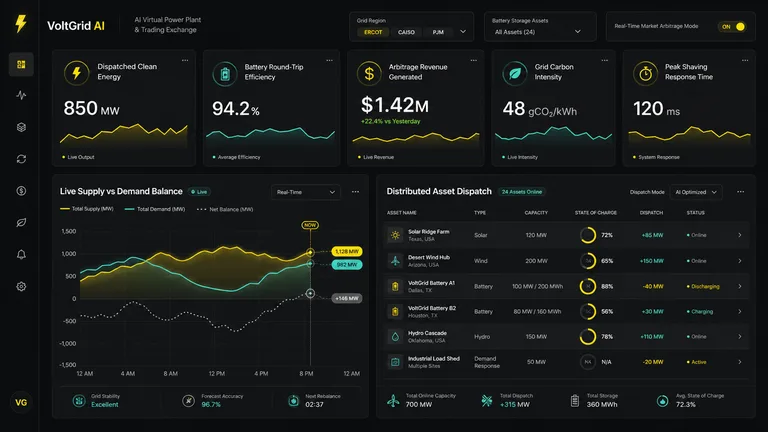Click the VG user avatar

[21, 403]
